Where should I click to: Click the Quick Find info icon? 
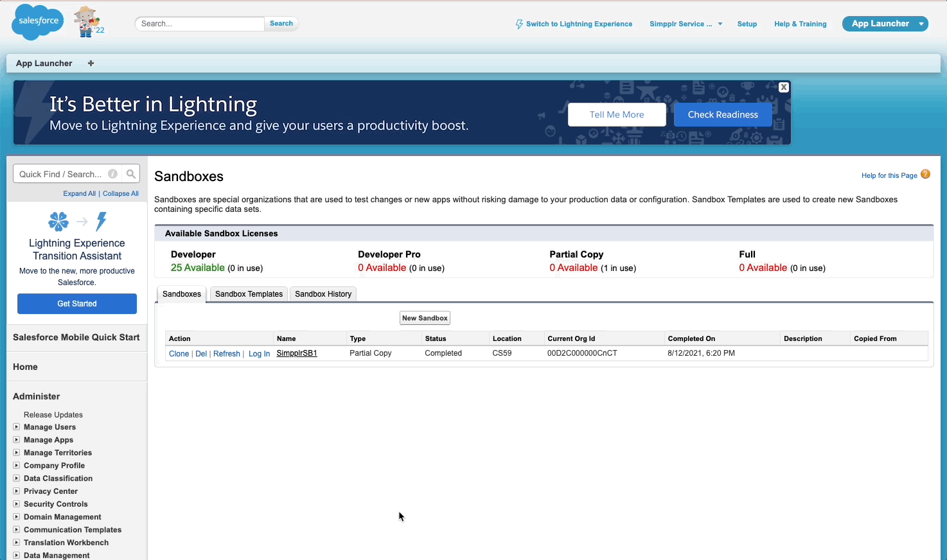112,174
